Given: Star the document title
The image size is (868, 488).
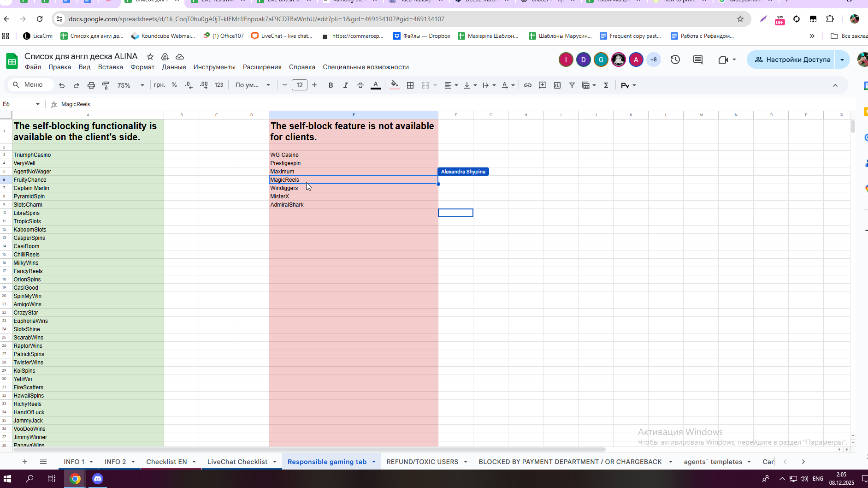Looking at the screenshot, I should point(150,56).
